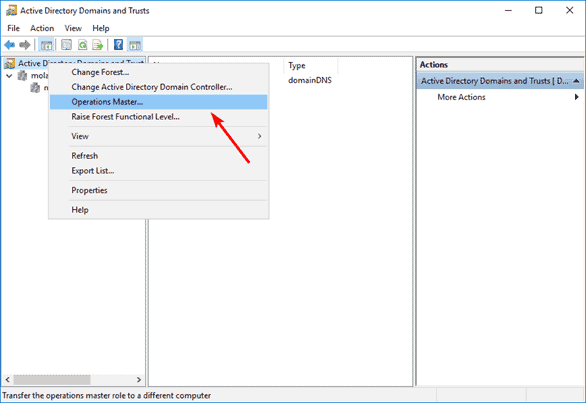Click the Export List toolbar icon
Image resolution: width=586 pixels, height=403 pixels.
[x=98, y=45]
